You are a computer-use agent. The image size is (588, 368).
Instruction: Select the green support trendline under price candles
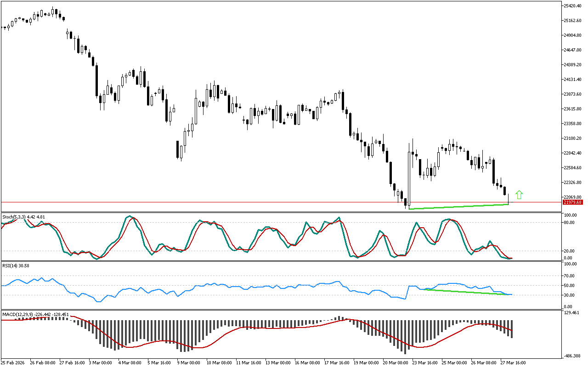[x=459, y=207]
